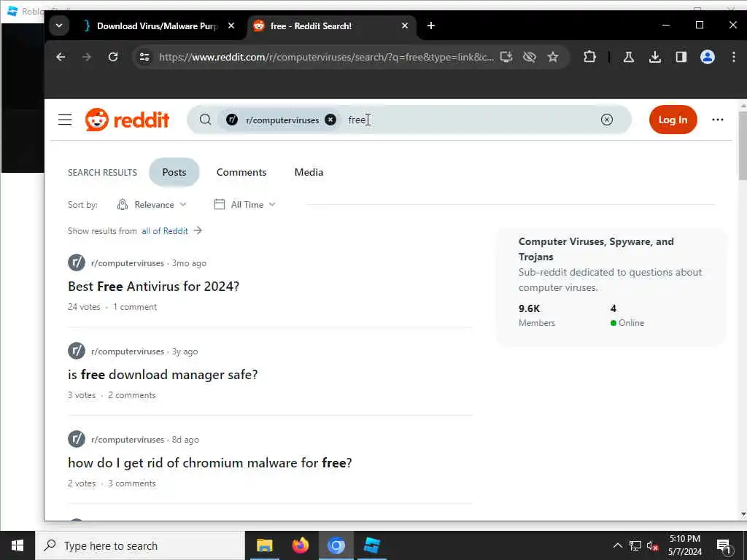Open the All Time filter dropdown
Screen dimensions: 747x560
pos(245,204)
